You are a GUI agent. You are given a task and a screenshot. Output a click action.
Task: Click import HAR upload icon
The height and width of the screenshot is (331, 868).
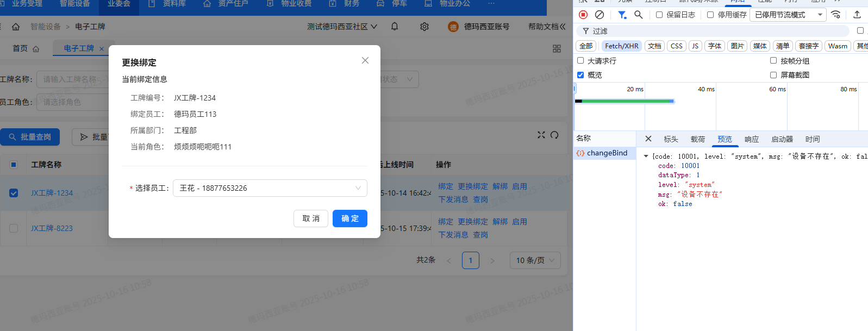coord(857,15)
